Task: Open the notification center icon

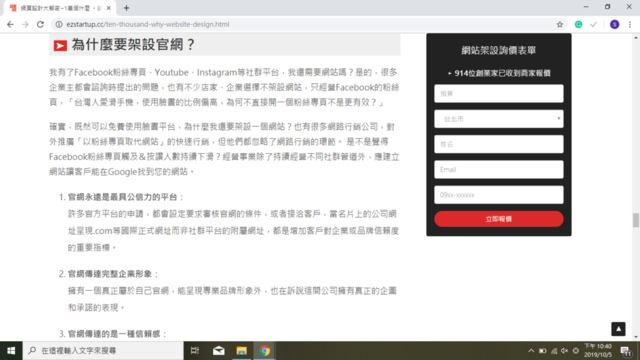Action: pos(626,351)
